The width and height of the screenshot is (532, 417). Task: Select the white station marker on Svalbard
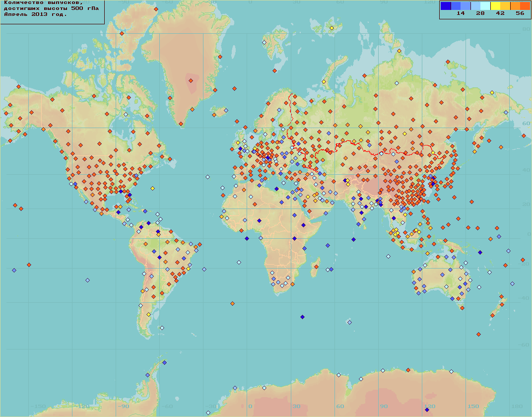pyautogui.click(x=265, y=42)
